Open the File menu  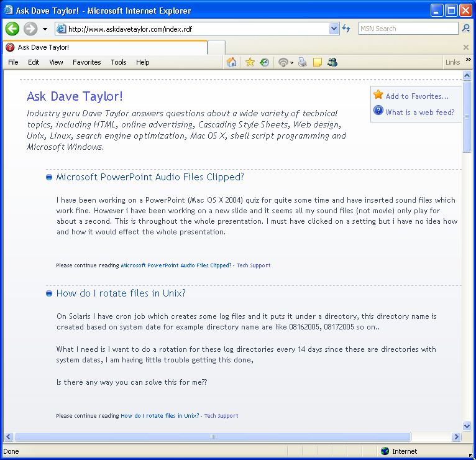click(13, 62)
